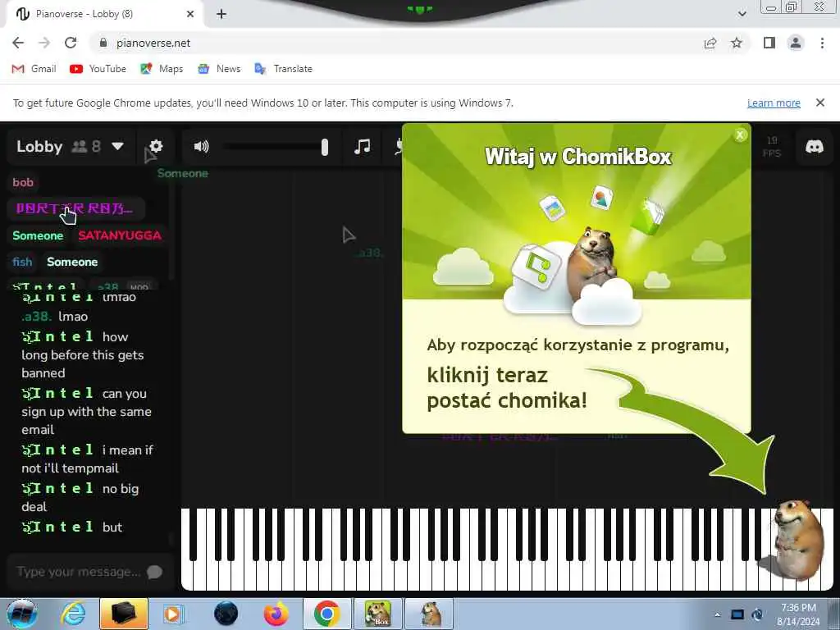Show hidden system tray icons
Screen dimensions: 840x630
point(717,614)
